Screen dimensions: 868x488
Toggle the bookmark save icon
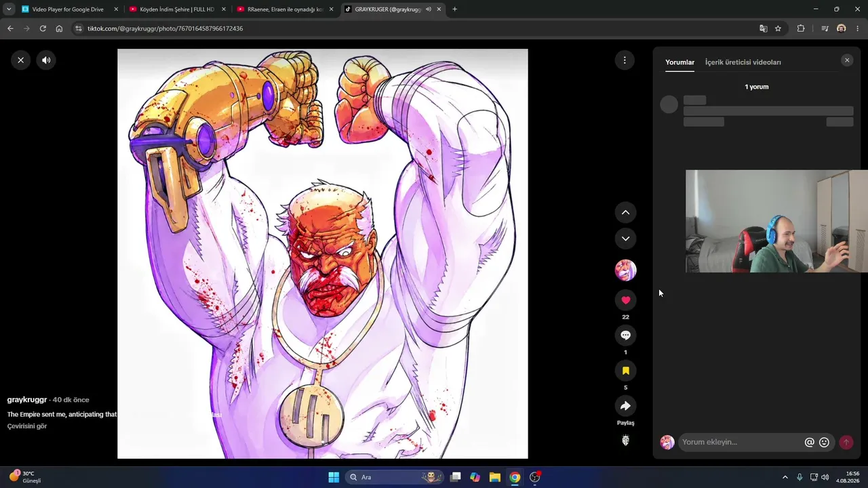(x=625, y=371)
